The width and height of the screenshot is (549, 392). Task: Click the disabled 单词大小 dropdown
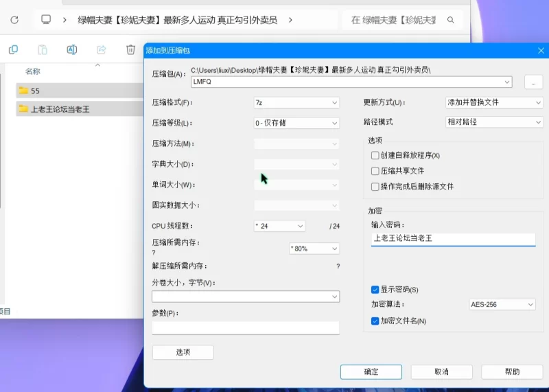click(x=296, y=185)
